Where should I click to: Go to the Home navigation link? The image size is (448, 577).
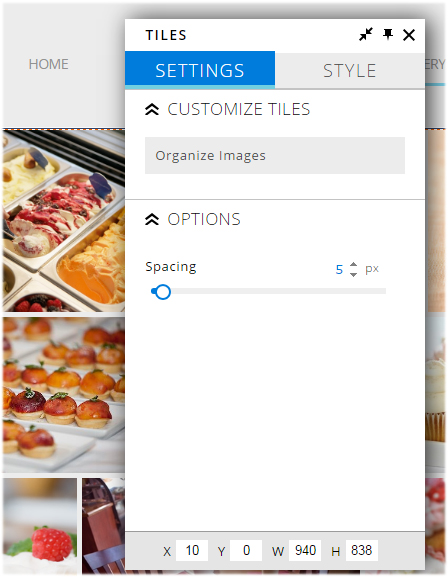pos(49,64)
